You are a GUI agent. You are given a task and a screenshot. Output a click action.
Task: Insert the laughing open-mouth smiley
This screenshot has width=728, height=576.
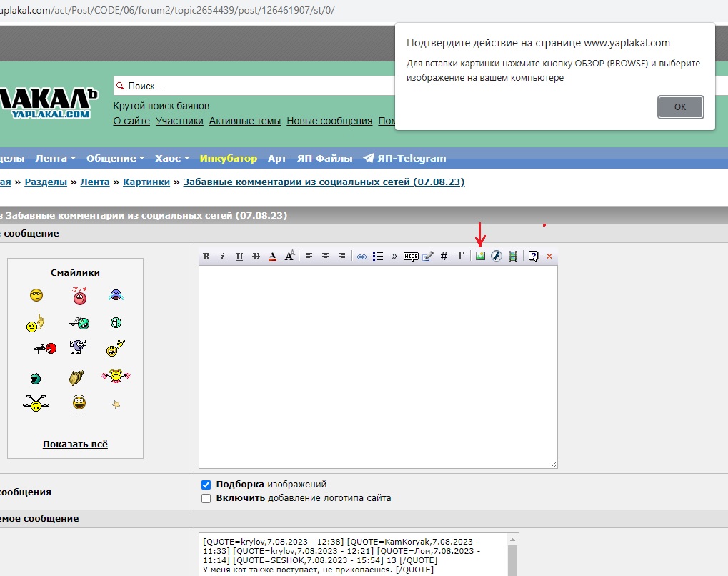click(x=79, y=403)
